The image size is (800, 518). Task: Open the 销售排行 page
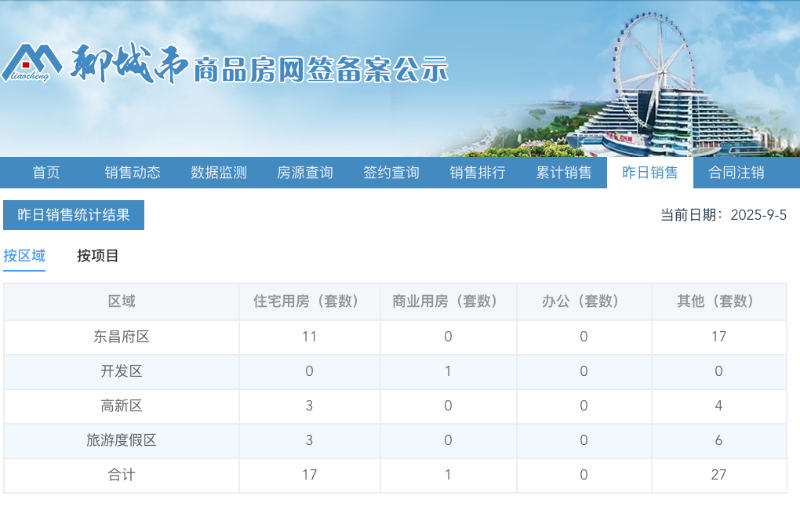pos(477,173)
